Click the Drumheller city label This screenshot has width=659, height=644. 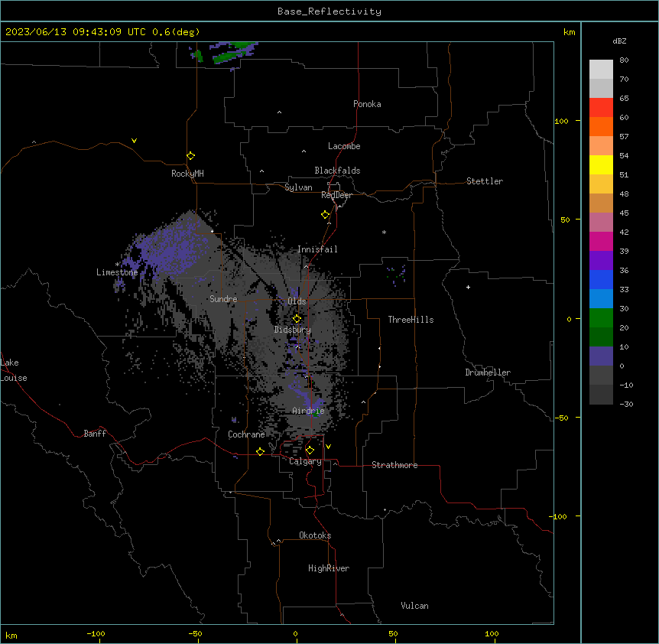click(x=488, y=372)
